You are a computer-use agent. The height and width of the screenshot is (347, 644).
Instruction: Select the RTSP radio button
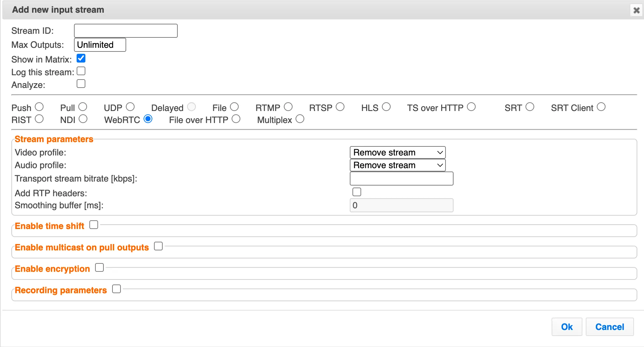click(x=340, y=107)
